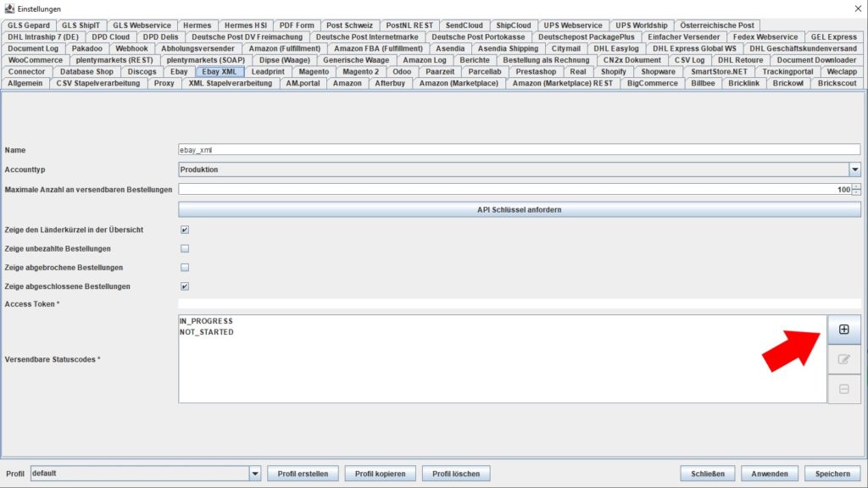Open the Ebay tab
Screen dimensions: 868x488
179,71
